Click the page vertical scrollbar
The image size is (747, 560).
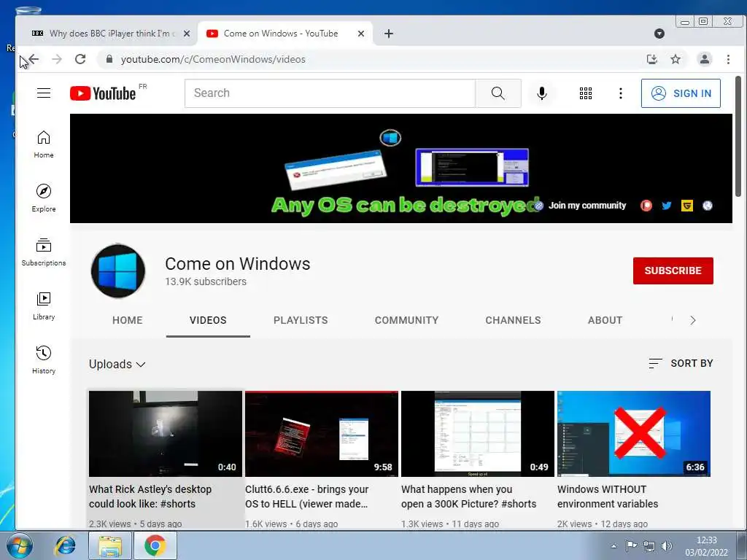(738, 136)
